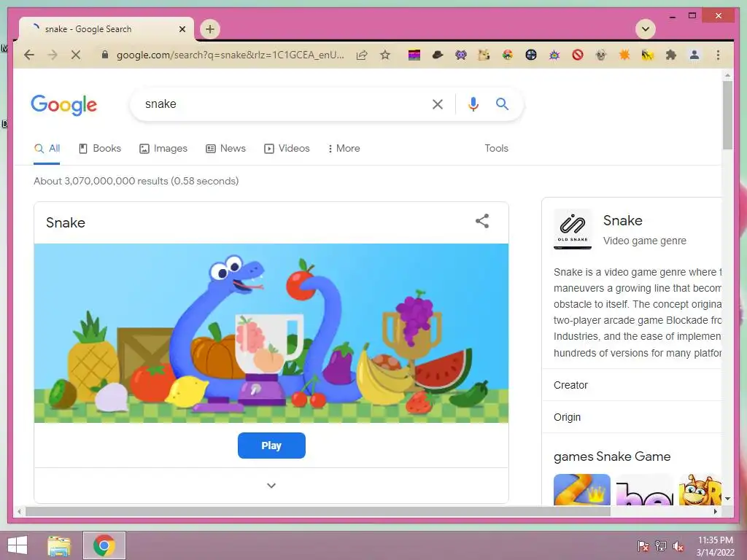The image size is (747, 560).
Task: Click the scroll left arrow
Action: pyautogui.click(x=19, y=511)
